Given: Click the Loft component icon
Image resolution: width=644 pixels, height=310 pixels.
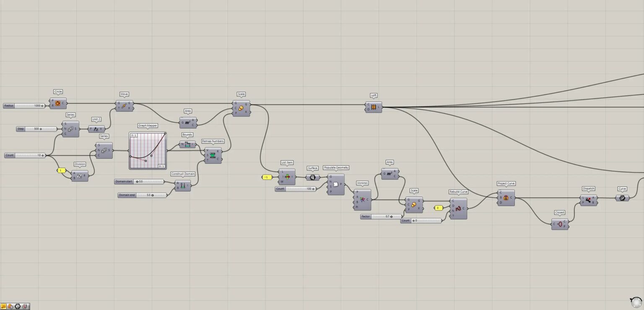Looking at the screenshot, I should tap(373, 107).
